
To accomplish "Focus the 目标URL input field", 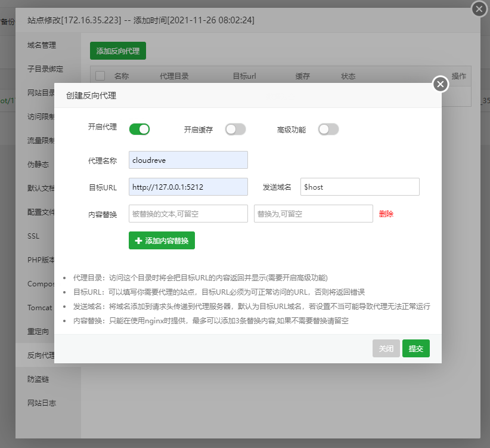I will [x=188, y=187].
